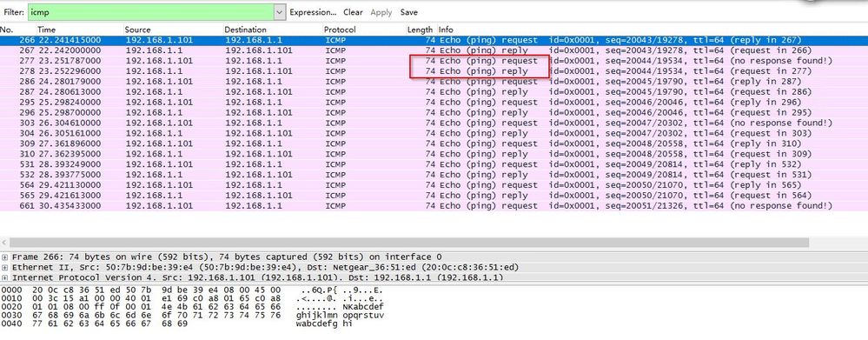Click left scroll arrow of packet list

pyautogui.click(x=4, y=243)
